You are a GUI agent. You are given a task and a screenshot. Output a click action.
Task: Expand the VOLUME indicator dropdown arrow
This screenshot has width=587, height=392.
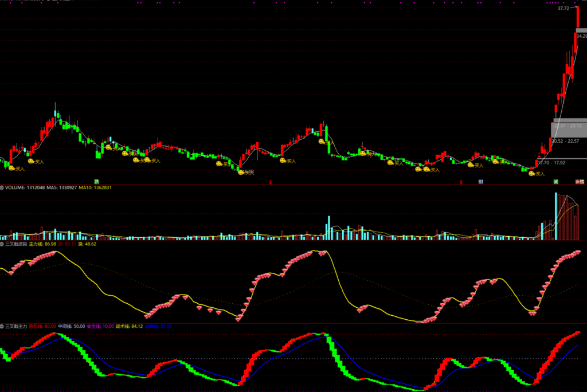(x=2, y=187)
